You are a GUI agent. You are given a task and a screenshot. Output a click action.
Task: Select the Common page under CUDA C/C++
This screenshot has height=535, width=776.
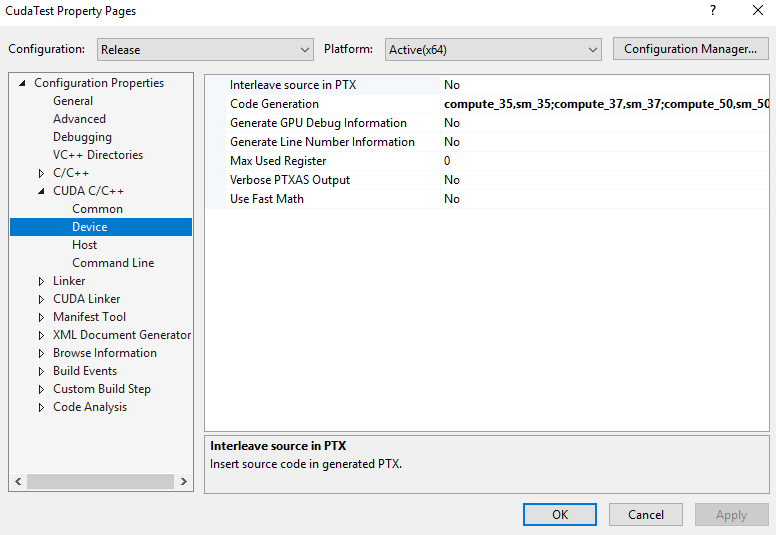point(97,209)
